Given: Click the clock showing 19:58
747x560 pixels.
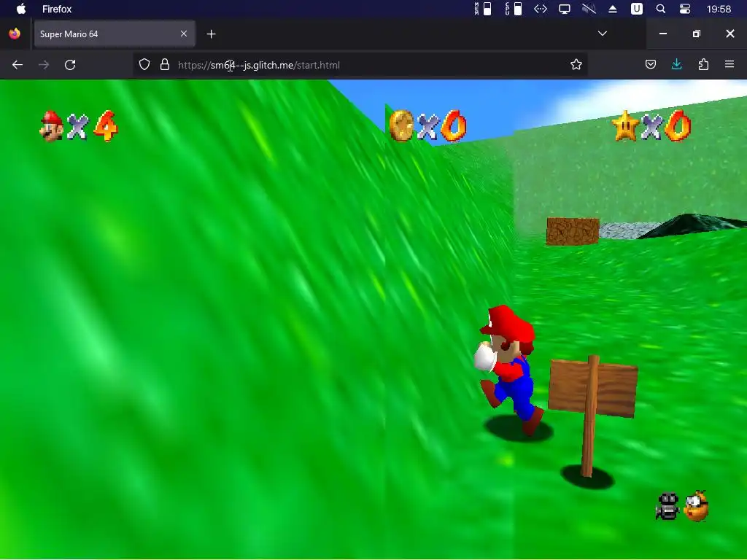Looking at the screenshot, I should (719, 9).
